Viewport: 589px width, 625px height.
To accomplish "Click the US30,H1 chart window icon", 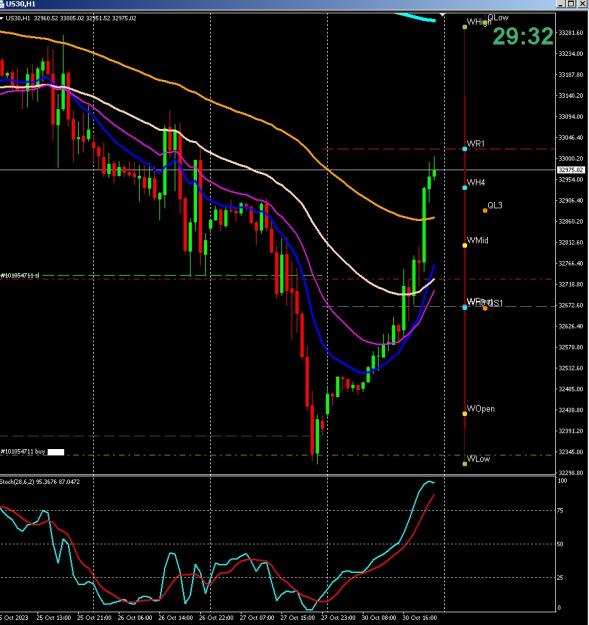I will coord(2,4).
